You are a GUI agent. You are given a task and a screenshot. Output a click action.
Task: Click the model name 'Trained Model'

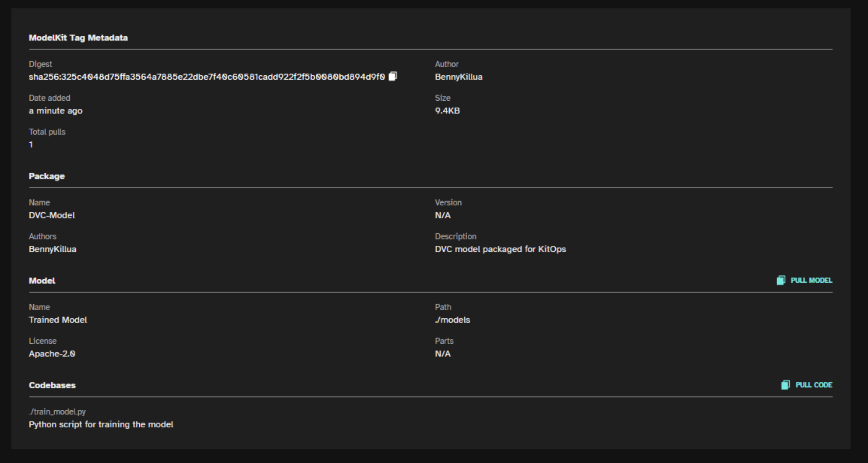point(58,320)
